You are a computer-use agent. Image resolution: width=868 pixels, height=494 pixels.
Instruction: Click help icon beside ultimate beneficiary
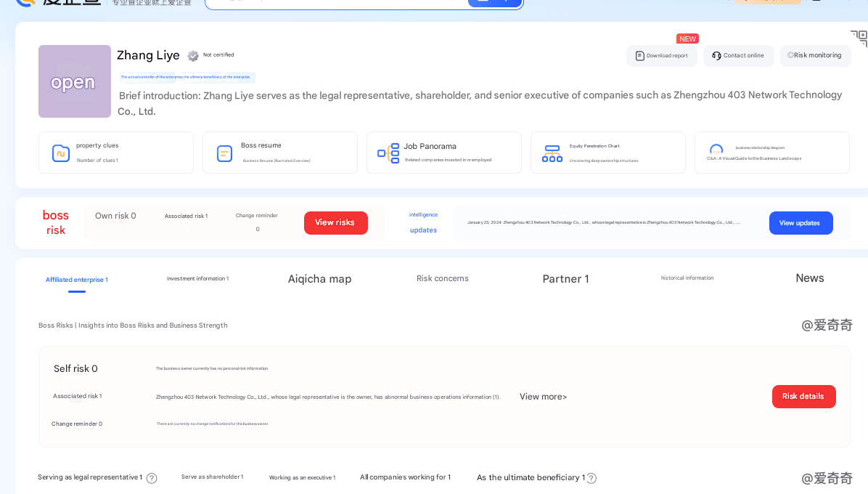click(591, 478)
